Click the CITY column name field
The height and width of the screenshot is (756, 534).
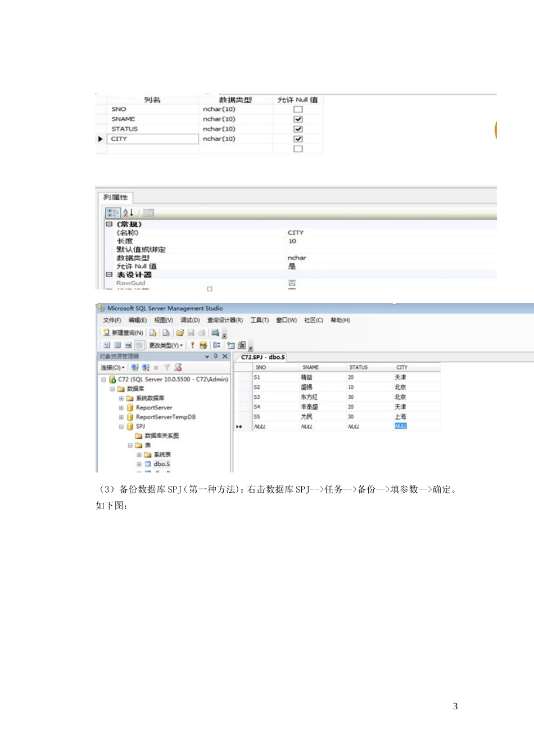(152, 138)
